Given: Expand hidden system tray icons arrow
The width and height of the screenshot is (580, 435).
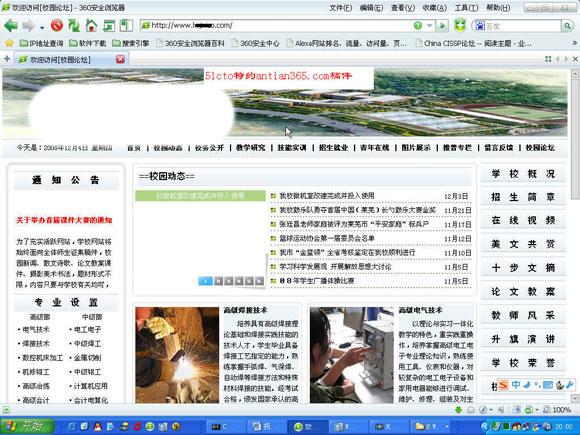Looking at the screenshot, I should (485, 427).
